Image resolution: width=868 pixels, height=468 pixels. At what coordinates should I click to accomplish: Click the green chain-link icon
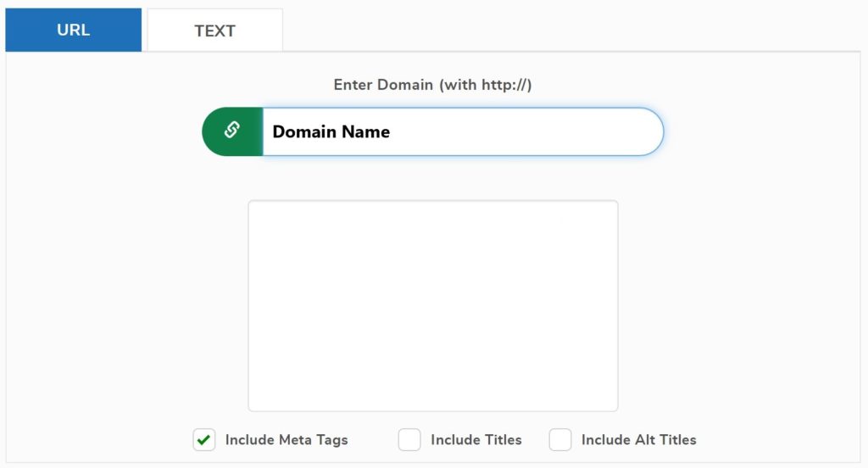231,131
